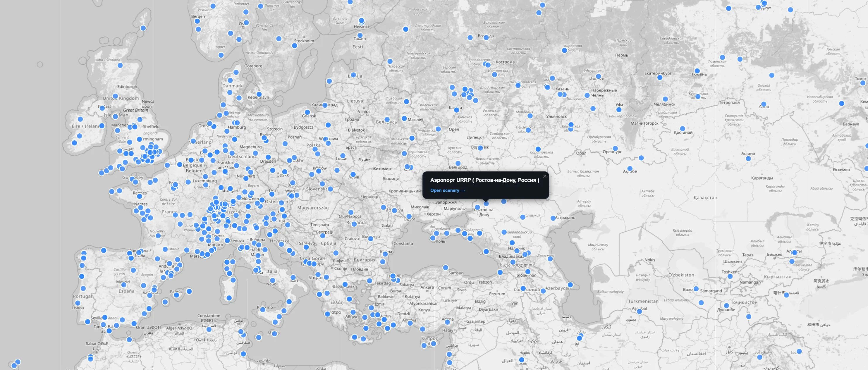Select the Vologda airport marker
Viewport: 868px width, 370px height.
(486, 38)
